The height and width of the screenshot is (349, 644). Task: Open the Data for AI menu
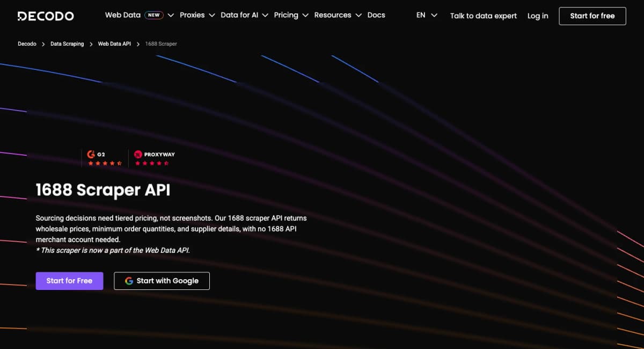239,15
